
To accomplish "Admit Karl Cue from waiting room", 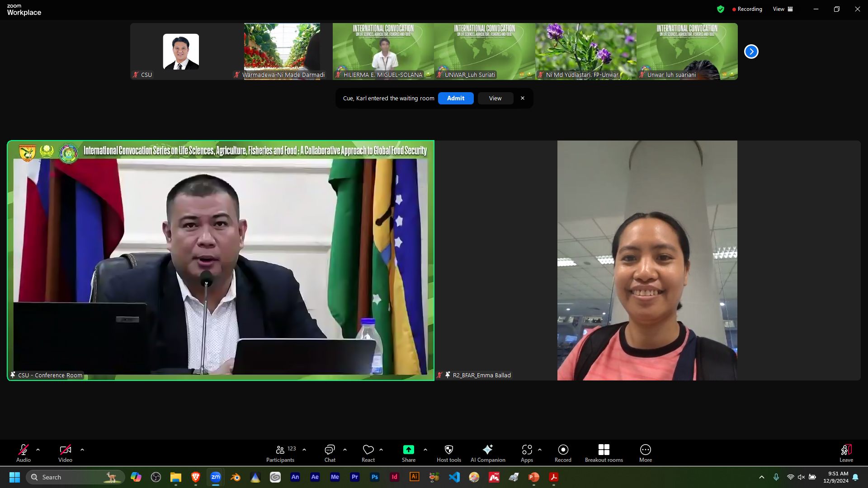I will tap(455, 98).
